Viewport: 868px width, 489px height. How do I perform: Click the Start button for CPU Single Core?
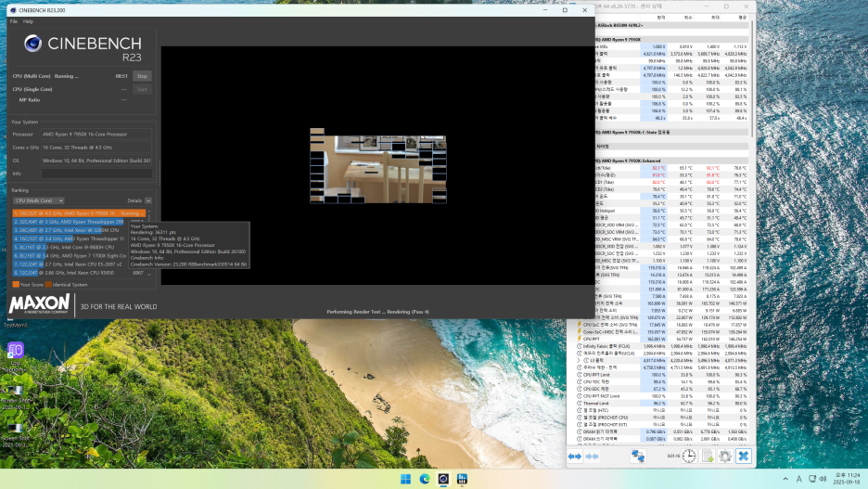coord(142,89)
